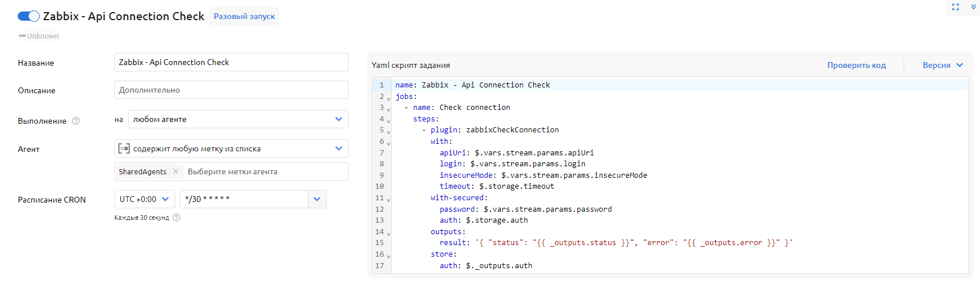Click help icon next to Выполнение
Image resolution: width=980 pixels, height=290 pixels.
76,121
